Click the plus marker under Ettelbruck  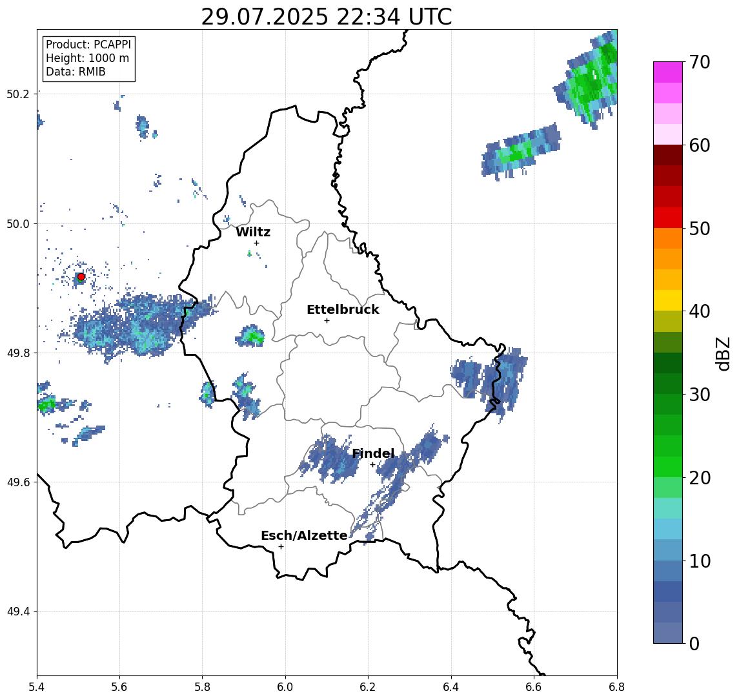point(327,321)
